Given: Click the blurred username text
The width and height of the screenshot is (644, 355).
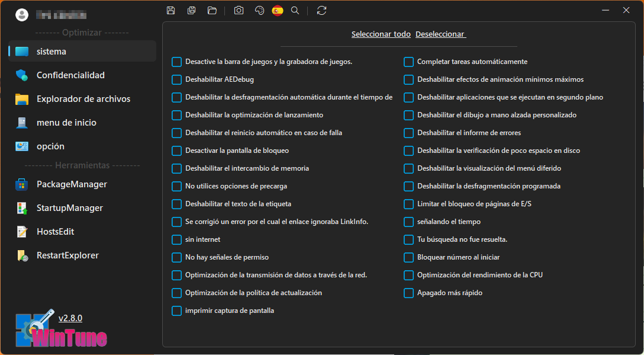Looking at the screenshot, I should point(61,15).
